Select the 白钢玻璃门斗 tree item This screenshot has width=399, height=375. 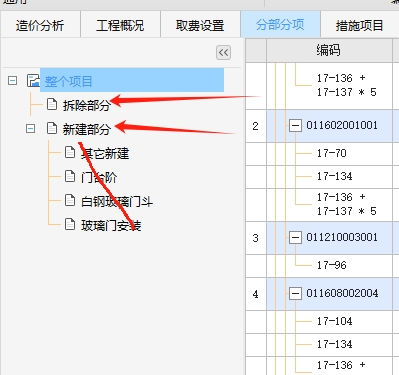117,202
